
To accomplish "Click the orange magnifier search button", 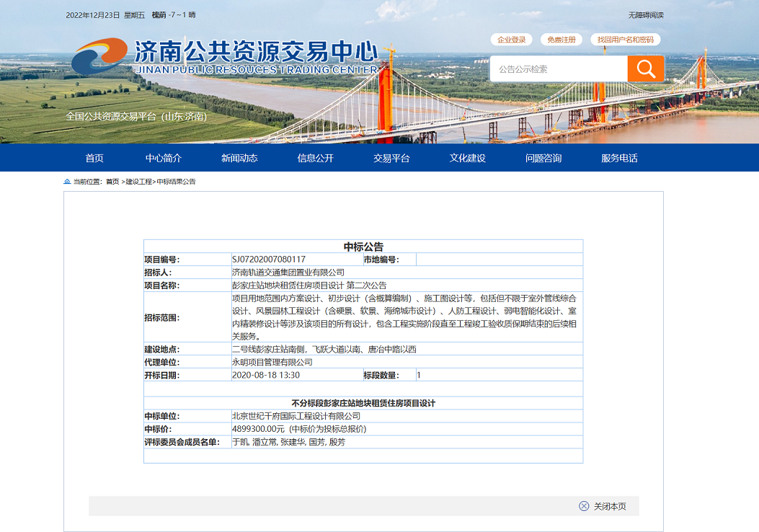I will coord(645,69).
